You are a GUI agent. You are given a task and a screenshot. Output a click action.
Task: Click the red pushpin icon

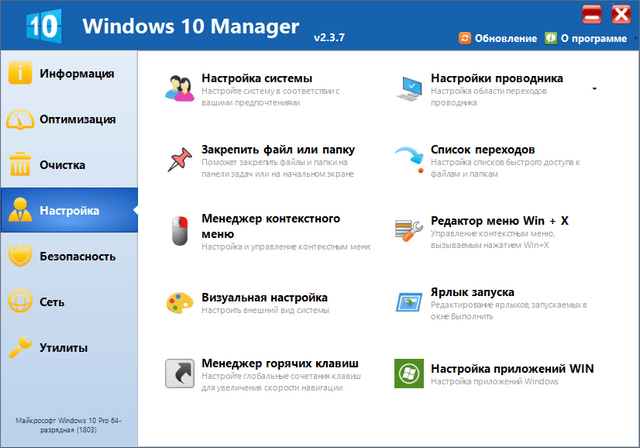click(180, 158)
